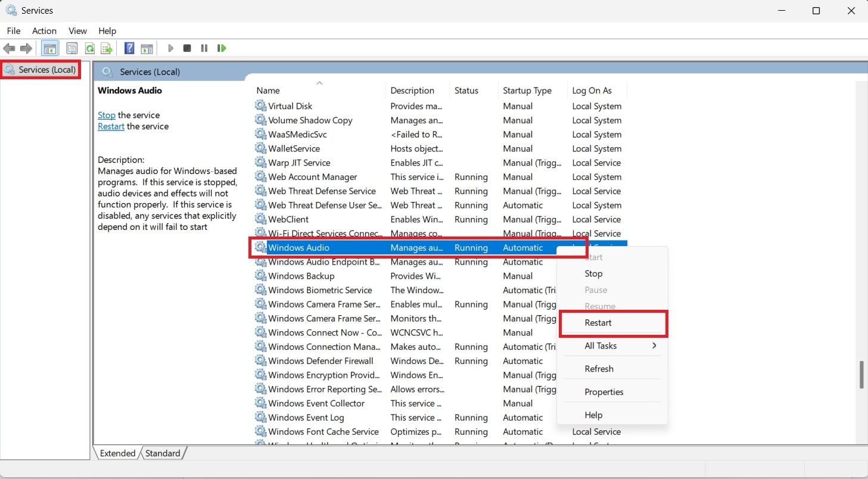Click the Stop service square icon
Viewport: 868px width, 479px height.
[186, 48]
